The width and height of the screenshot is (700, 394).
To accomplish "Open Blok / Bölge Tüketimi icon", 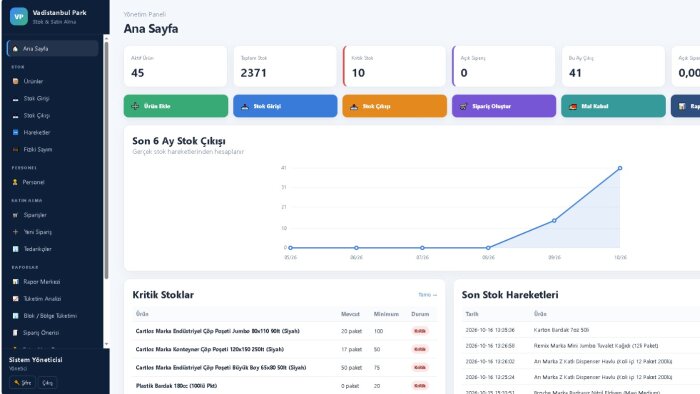I will [x=15, y=315].
